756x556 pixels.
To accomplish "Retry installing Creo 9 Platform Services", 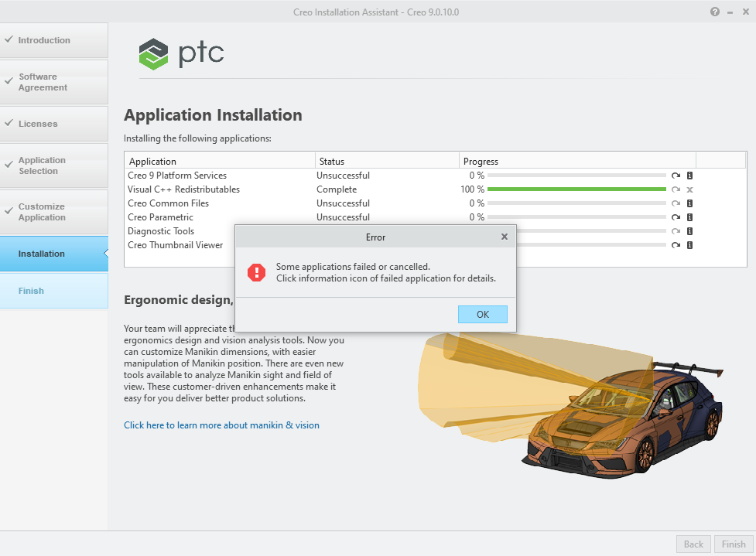I will [676, 176].
